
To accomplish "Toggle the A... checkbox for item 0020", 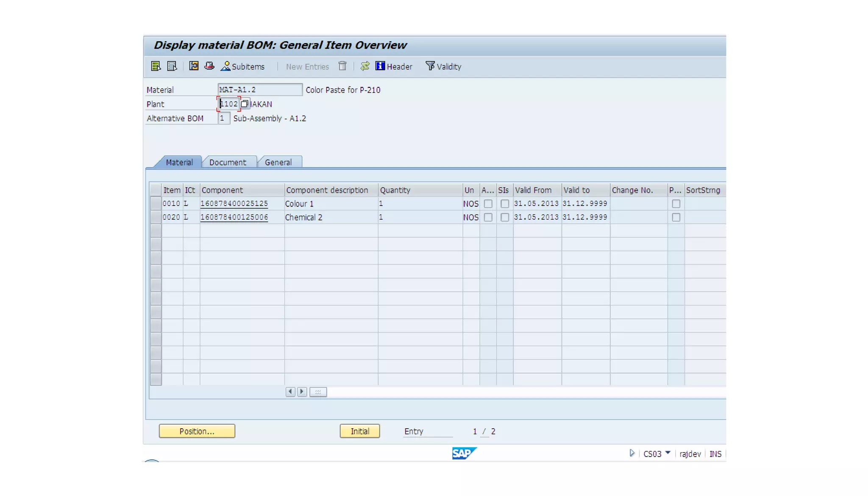I will 488,217.
